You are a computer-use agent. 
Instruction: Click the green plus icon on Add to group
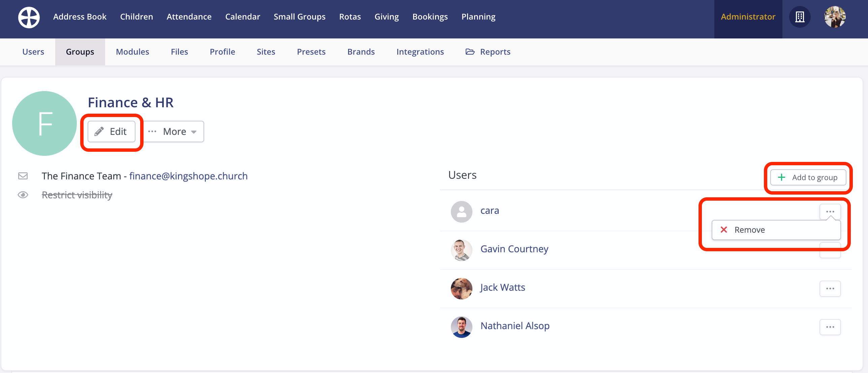click(781, 177)
